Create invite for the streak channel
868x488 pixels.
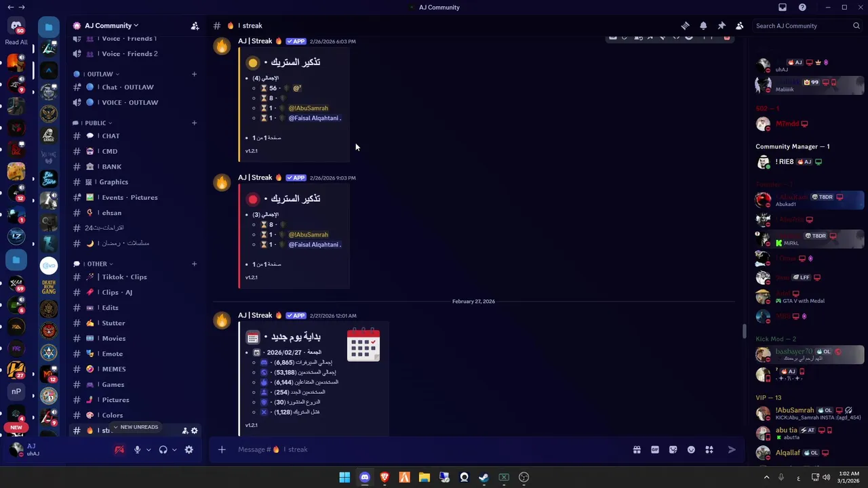coord(184,430)
